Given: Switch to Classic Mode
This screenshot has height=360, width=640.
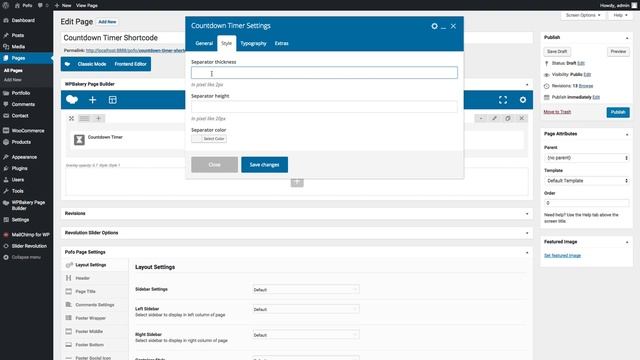Looking at the screenshot, I should 92,64.
